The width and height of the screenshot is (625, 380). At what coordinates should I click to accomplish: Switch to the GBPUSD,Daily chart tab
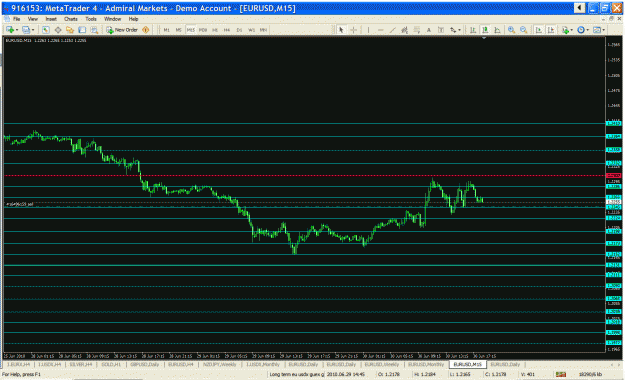144,364
